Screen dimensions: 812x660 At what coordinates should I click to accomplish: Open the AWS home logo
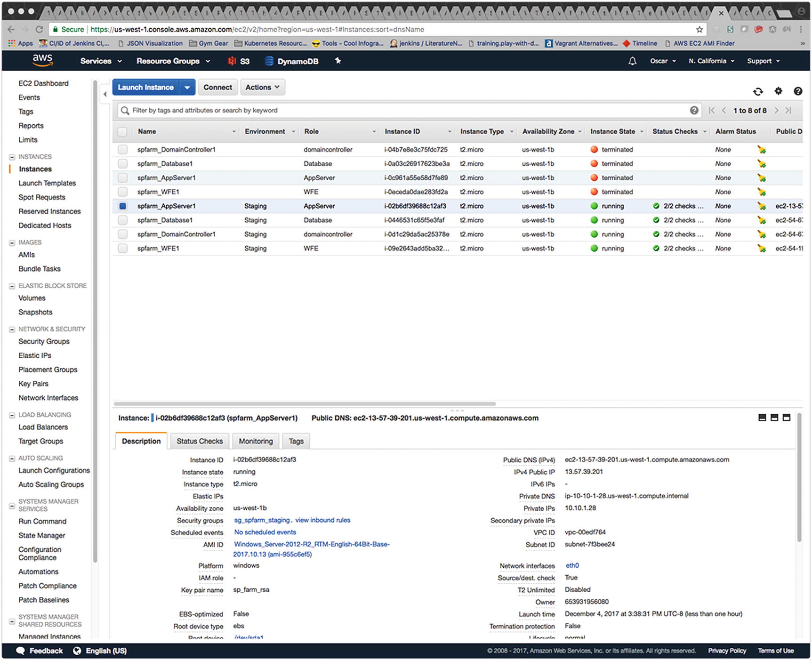coord(42,60)
